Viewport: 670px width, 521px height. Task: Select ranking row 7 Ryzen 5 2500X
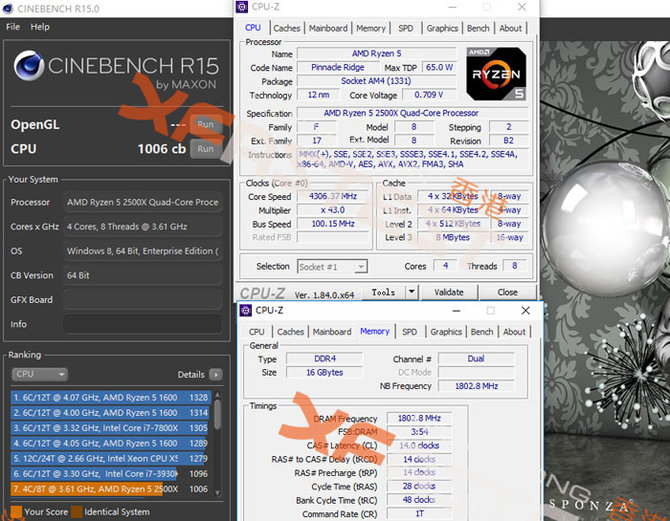tap(110, 489)
